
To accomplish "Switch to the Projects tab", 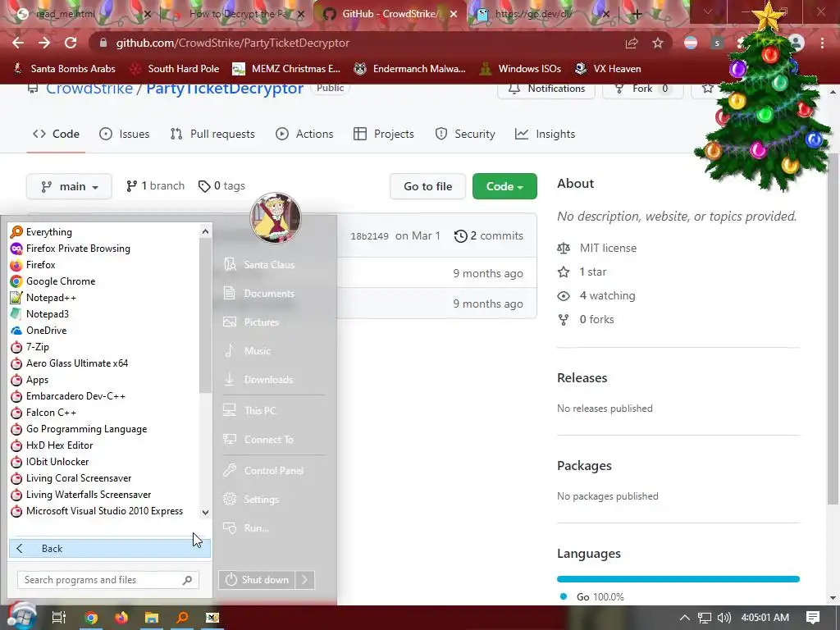I will (384, 134).
